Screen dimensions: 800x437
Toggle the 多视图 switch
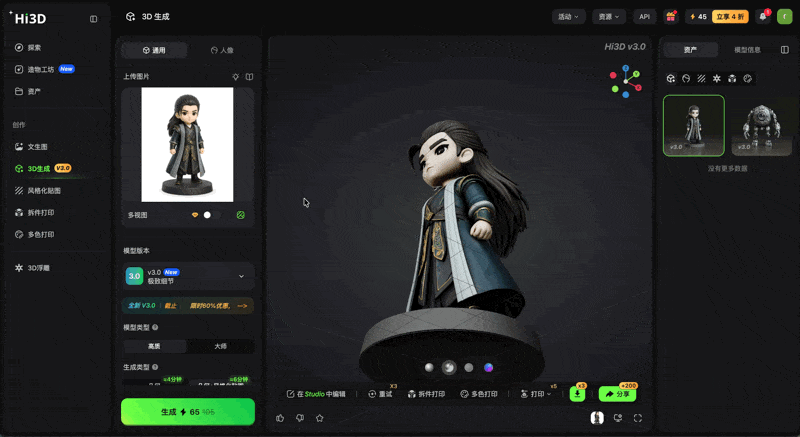[211, 215]
